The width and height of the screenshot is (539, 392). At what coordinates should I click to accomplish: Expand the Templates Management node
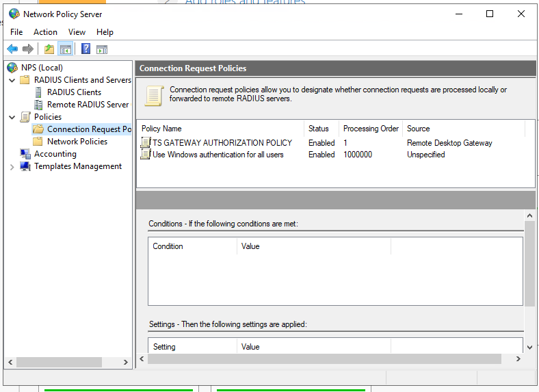click(x=12, y=167)
